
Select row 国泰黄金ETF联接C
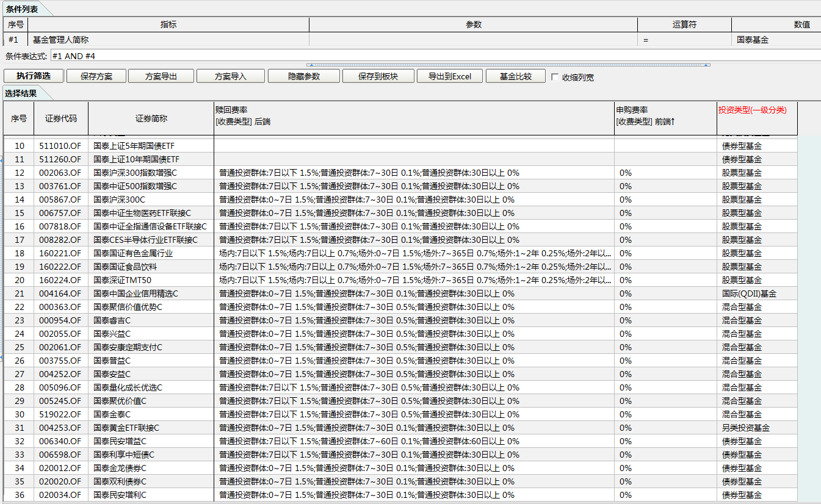[x=400, y=428]
